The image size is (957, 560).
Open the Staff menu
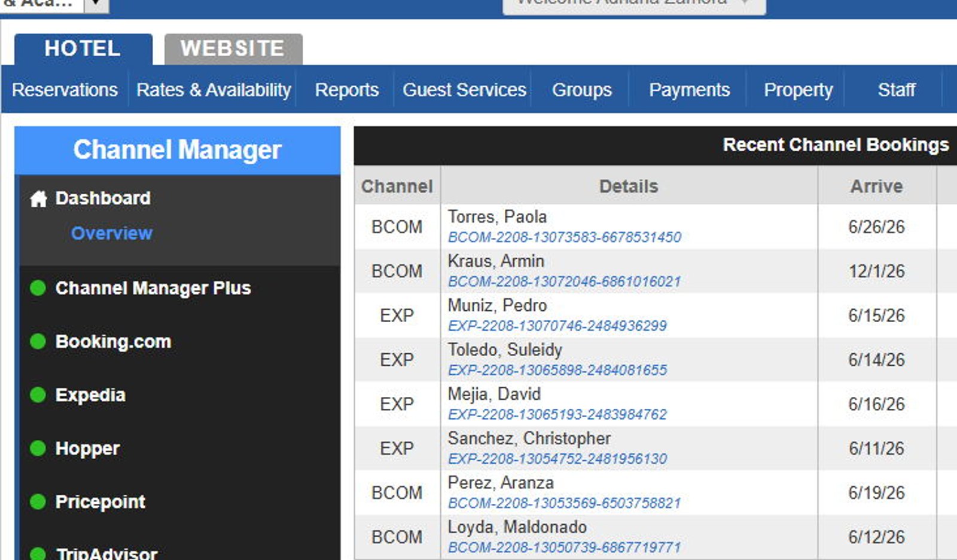pos(896,90)
